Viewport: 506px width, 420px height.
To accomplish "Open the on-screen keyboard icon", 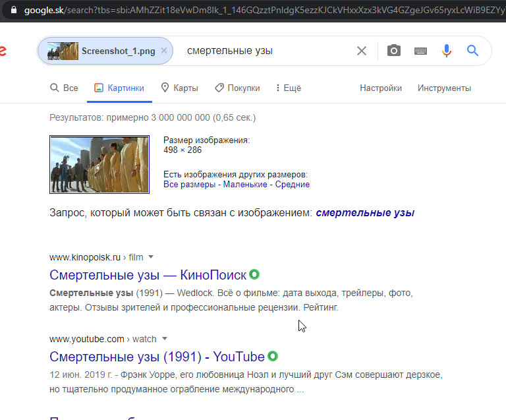I will (420, 51).
